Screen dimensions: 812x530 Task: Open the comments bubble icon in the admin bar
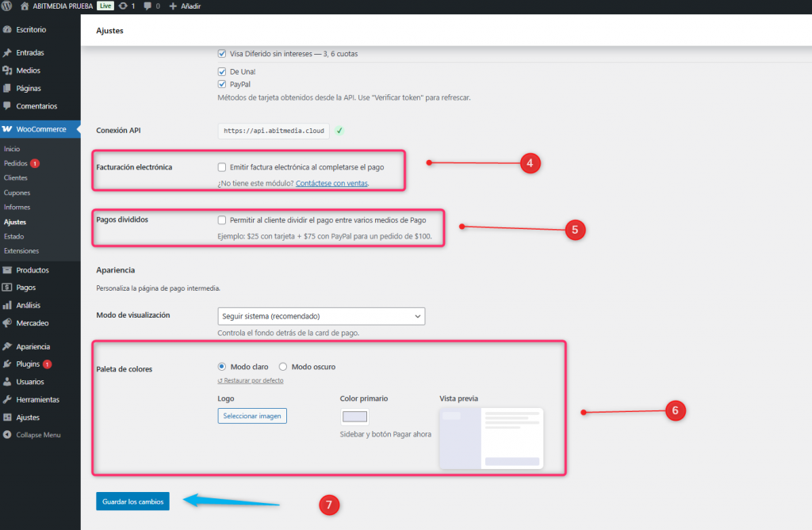tap(147, 6)
